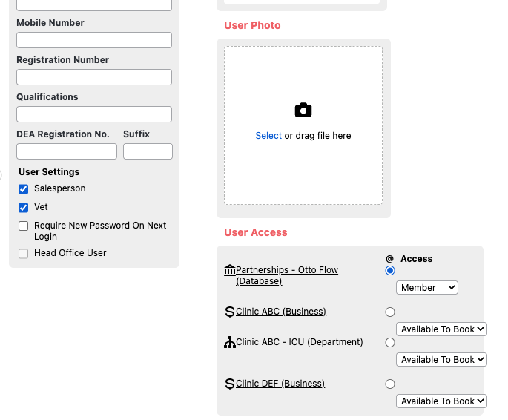
Task: Open the Clinic DEF (Business) link
Action: pyautogui.click(x=280, y=384)
